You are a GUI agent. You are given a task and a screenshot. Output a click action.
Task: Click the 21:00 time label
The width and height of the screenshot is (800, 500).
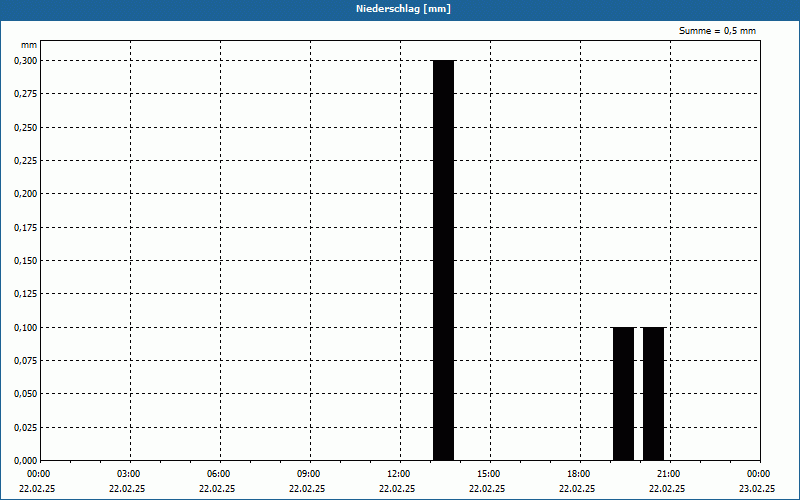click(x=669, y=474)
